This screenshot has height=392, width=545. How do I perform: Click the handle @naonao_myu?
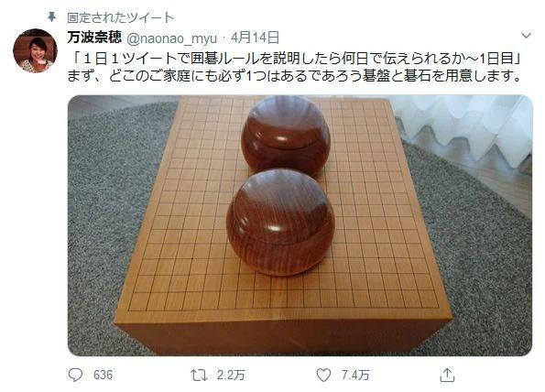click(x=171, y=38)
